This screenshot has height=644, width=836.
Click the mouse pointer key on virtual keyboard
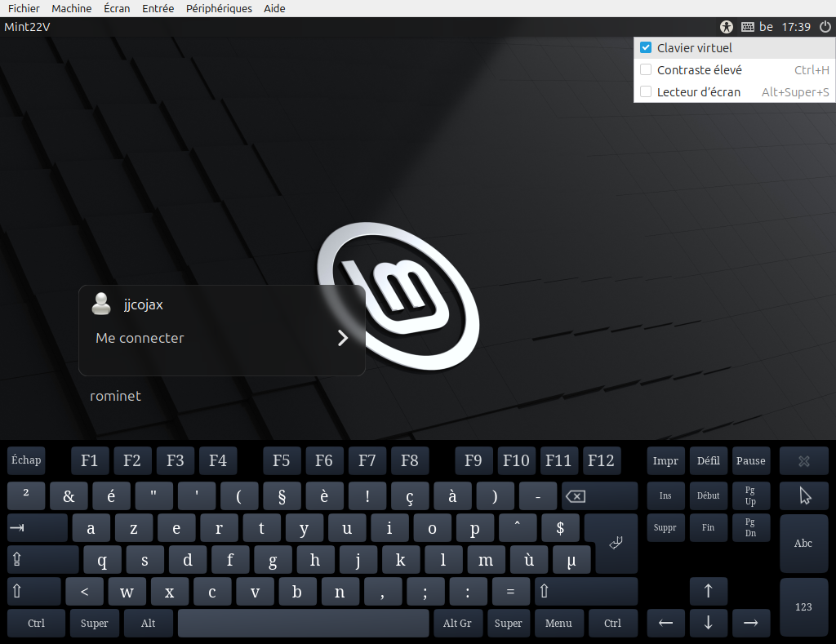(x=803, y=495)
